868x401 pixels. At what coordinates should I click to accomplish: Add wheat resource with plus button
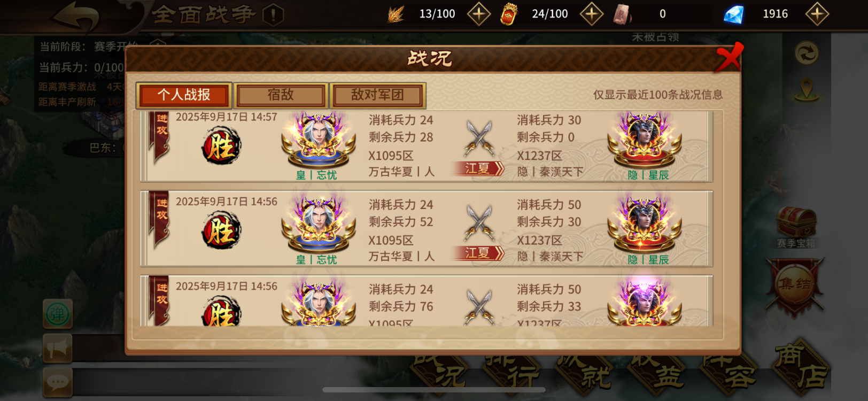pyautogui.click(x=479, y=14)
